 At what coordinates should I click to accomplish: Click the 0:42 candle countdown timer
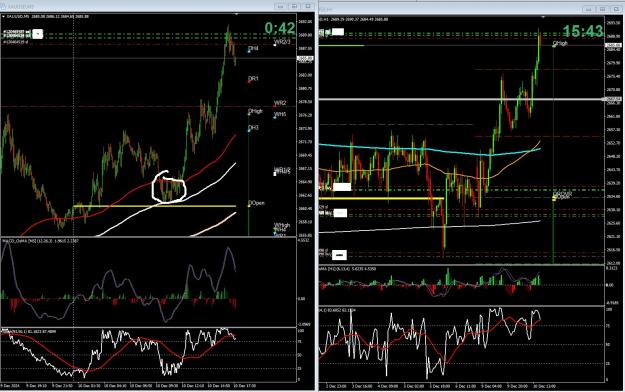tap(280, 28)
